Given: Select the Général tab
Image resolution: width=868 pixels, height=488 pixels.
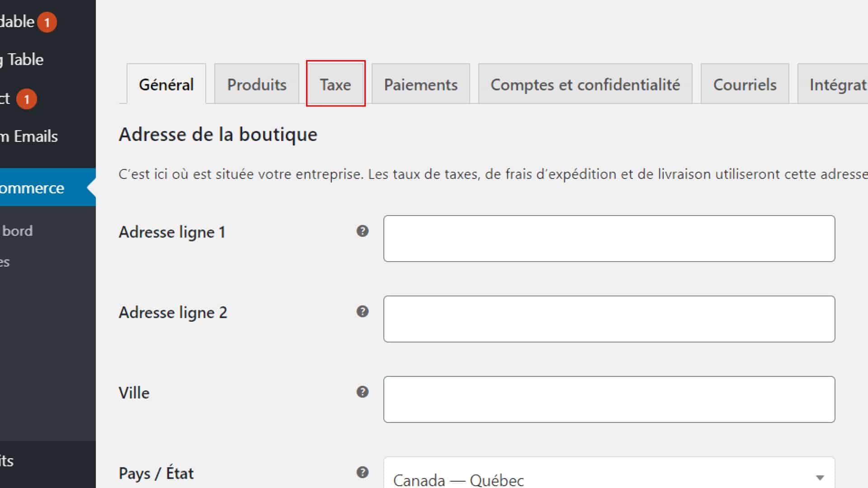Looking at the screenshot, I should pyautogui.click(x=166, y=84).
